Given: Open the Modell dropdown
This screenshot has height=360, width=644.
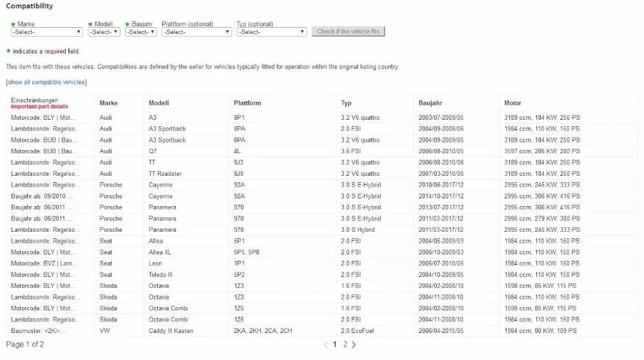Looking at the screenshot, I should (104, 32).
